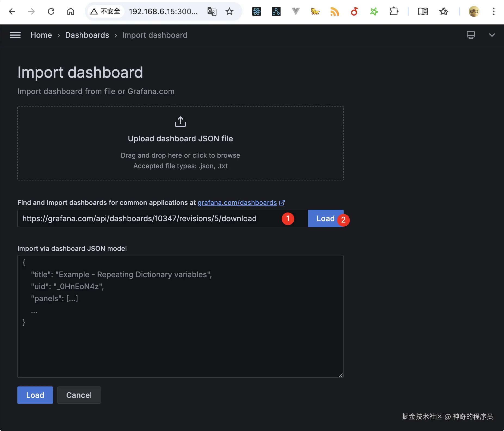The image size is (504, 431).
Task: Click 'Accepted file types: .json, .txt' text
Action: coord(181,166)
